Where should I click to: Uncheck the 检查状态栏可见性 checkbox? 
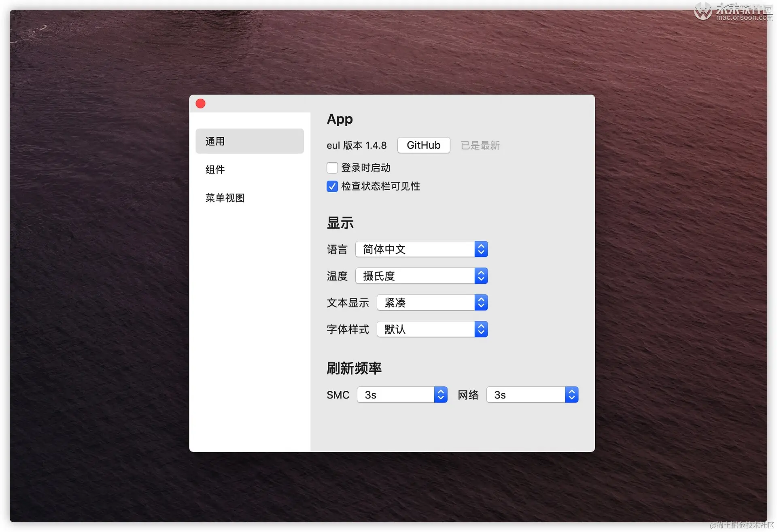click(332, 186)
